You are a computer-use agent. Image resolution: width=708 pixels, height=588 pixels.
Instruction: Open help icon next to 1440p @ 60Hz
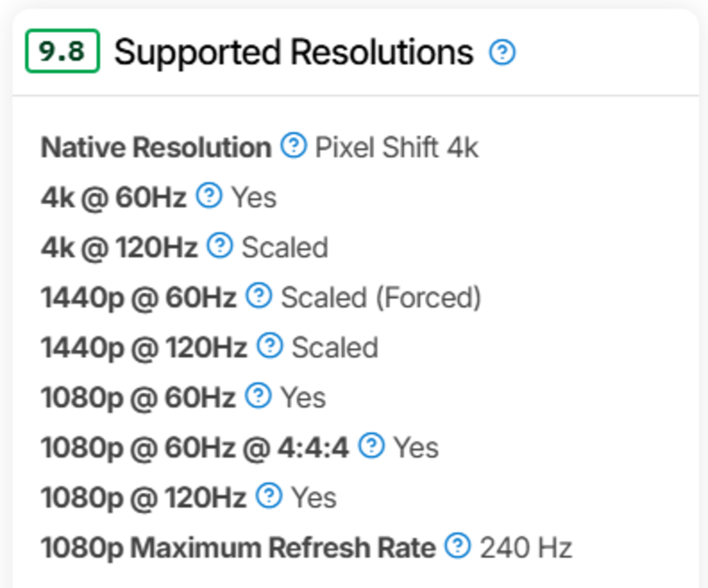pyautogui.click(x=259, y=295)
